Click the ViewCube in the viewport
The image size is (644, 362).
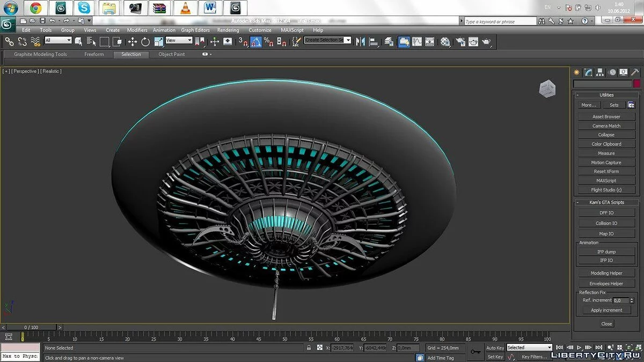(x=547, y=88)
